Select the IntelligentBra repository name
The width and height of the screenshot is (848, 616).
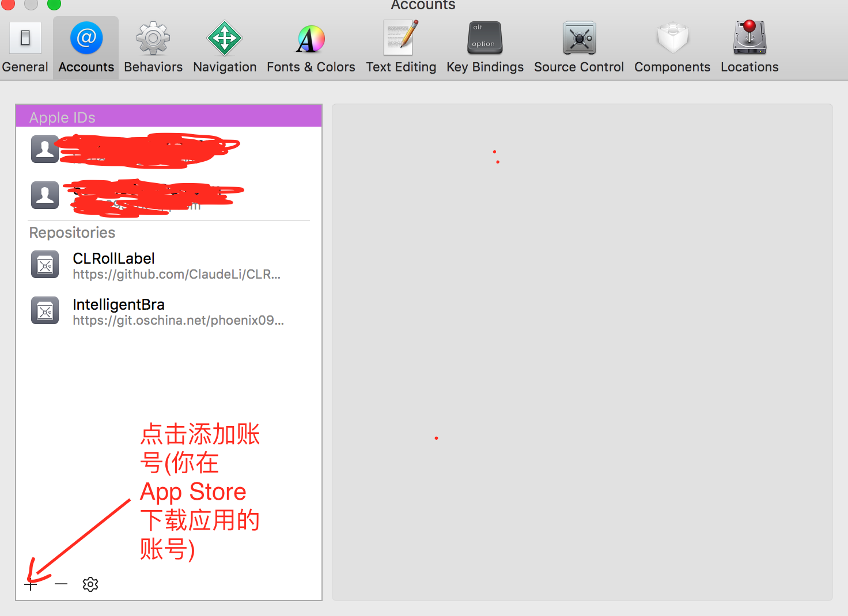pyautogui.click(x=119, y=304)
